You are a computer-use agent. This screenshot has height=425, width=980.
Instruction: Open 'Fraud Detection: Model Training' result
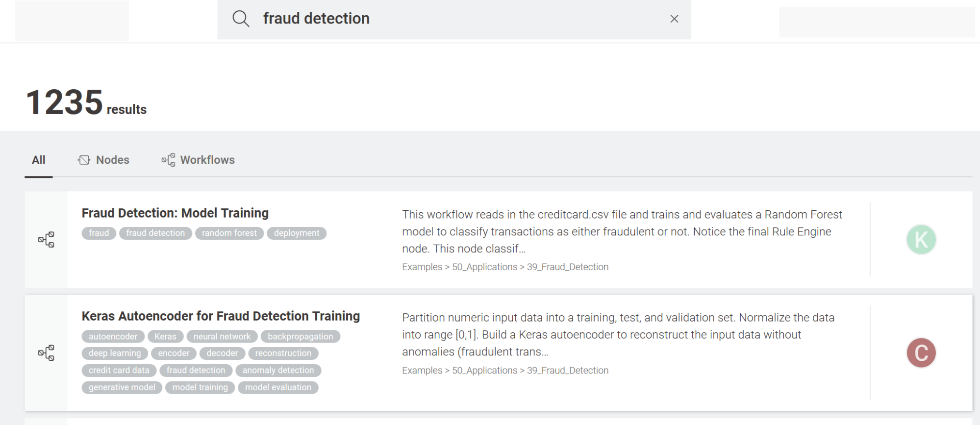coord(175,213)
